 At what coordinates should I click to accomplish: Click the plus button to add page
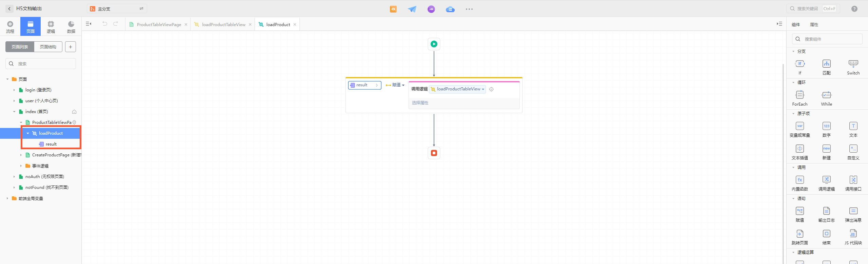tap(71, 47)
